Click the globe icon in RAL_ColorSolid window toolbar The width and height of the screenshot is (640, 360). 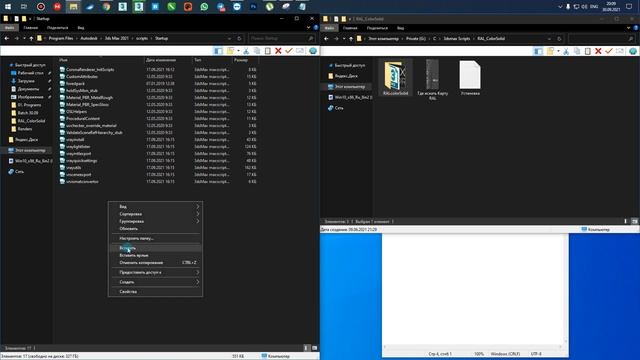click(x=633, y=51)
